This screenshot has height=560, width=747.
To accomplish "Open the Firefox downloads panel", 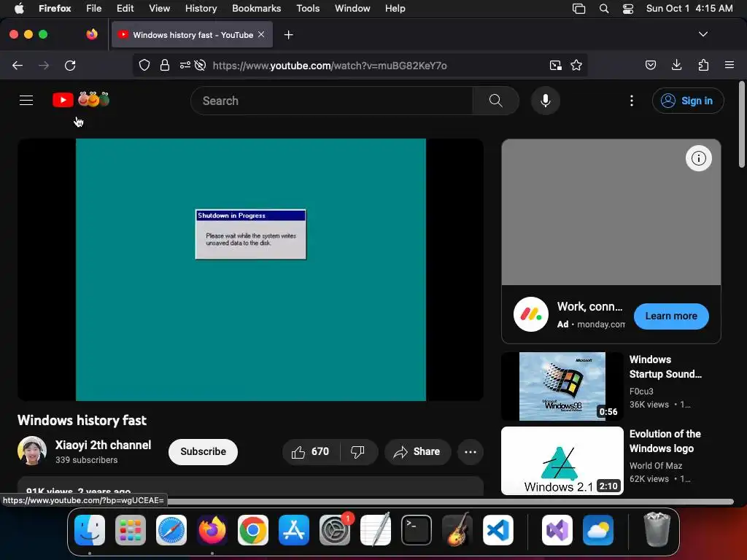I will point(676,65).
